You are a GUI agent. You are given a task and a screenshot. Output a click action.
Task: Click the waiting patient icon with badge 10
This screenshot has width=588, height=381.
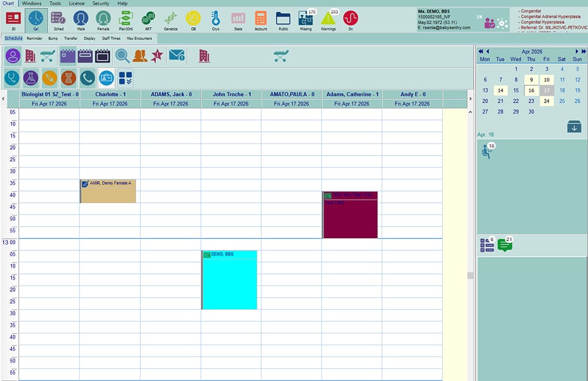point(488,151)
